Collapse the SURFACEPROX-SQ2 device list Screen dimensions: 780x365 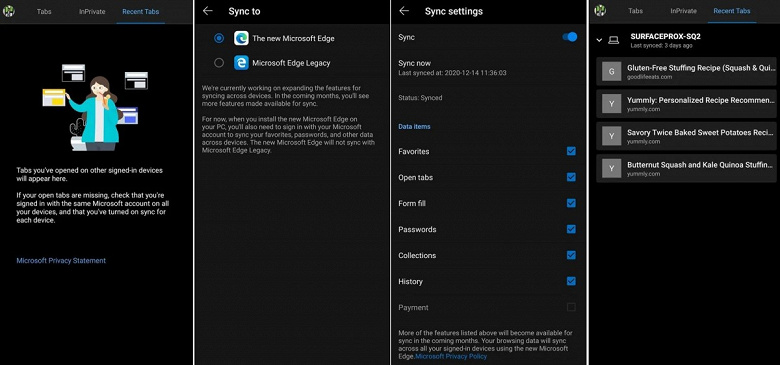point(599,40)
